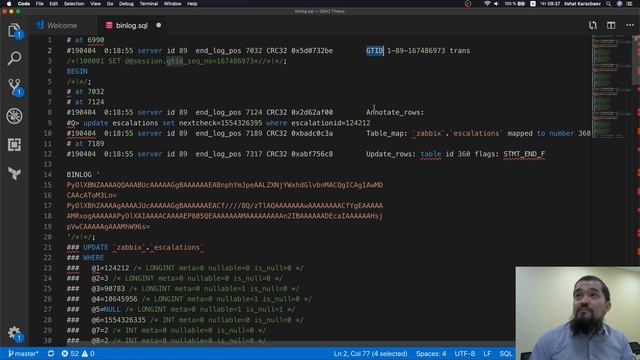This screenshot has width=640, height=360.
Task: Open the More Actions ellipsis menu
Action: 630,25
